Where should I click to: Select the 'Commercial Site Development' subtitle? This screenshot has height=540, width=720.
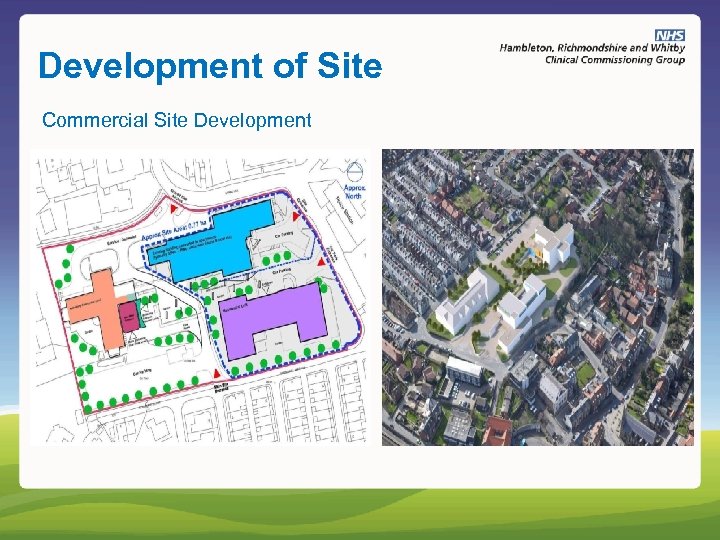[177, 120]
